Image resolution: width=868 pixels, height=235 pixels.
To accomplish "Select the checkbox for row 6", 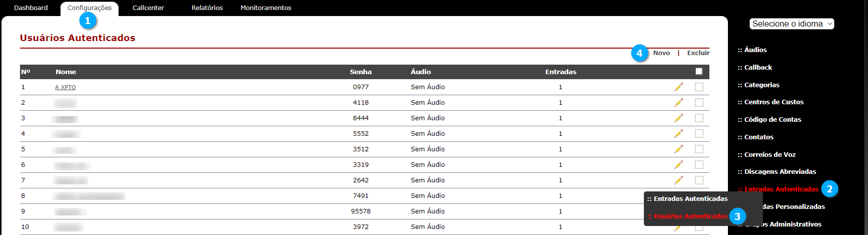I will (x=699, y=165).
